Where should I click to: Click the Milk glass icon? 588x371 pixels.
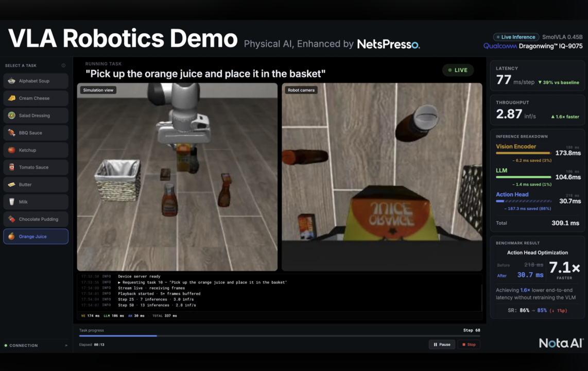tap(12, 201)
